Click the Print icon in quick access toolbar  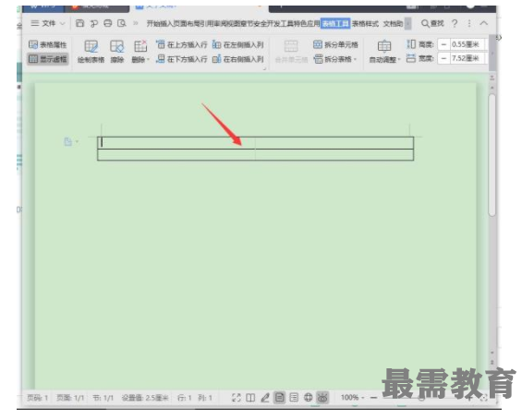pyautogui.click(x=108, y=23)
